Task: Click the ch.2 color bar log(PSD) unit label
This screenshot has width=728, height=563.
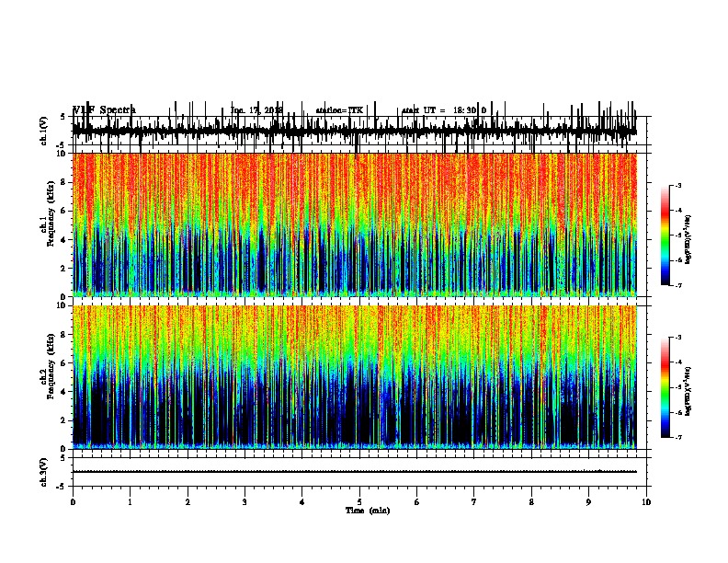Action: tap(688, 391)
